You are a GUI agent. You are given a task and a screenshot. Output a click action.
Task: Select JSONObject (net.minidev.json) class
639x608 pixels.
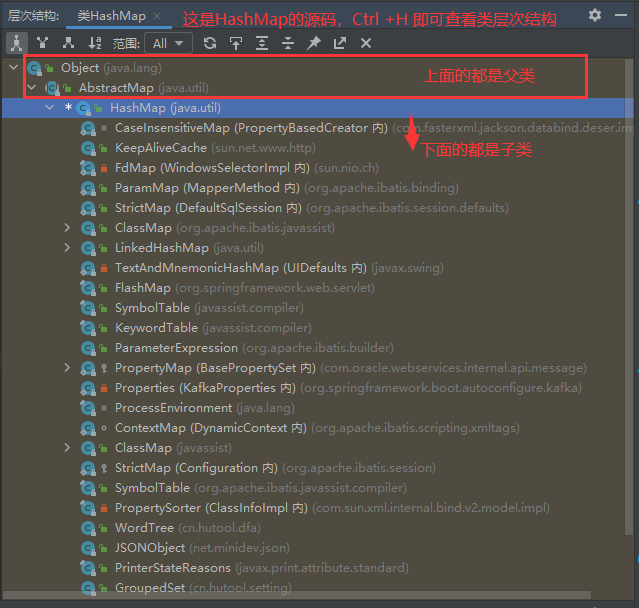point(150,548)
